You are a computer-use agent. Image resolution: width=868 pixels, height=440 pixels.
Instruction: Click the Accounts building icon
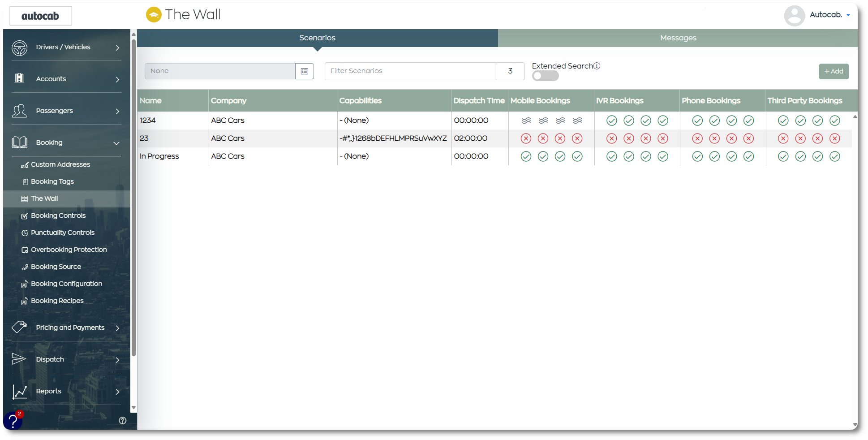tap(19, 78)
